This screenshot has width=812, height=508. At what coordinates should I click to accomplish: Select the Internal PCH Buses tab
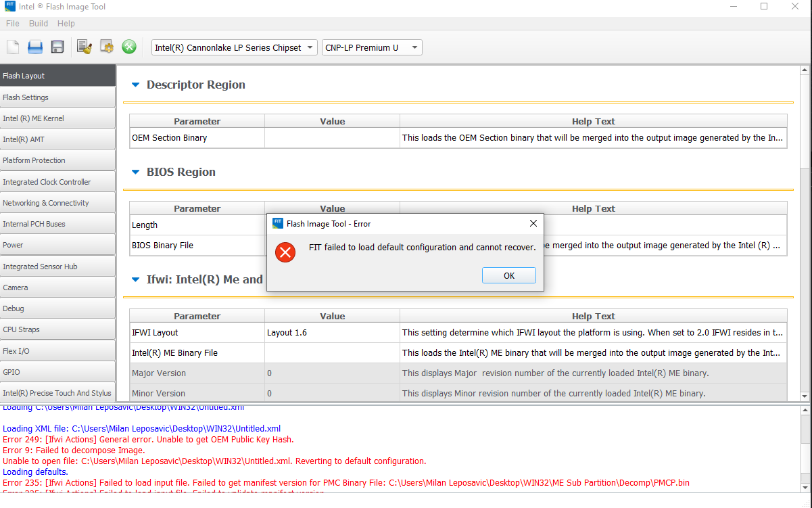tap(58, 224)
